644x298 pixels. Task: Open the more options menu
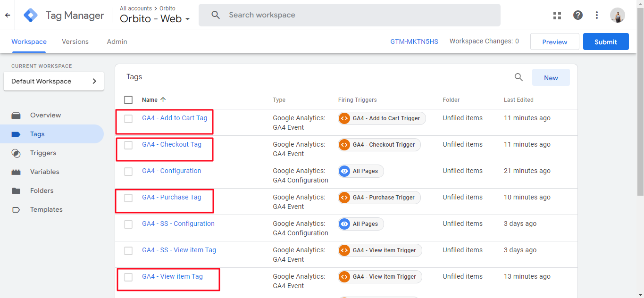[x=597, y=15]
